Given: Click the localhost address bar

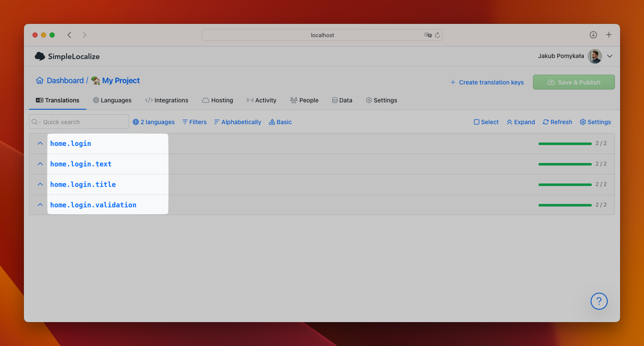Looking at the screenshot, I should [322, 35].
